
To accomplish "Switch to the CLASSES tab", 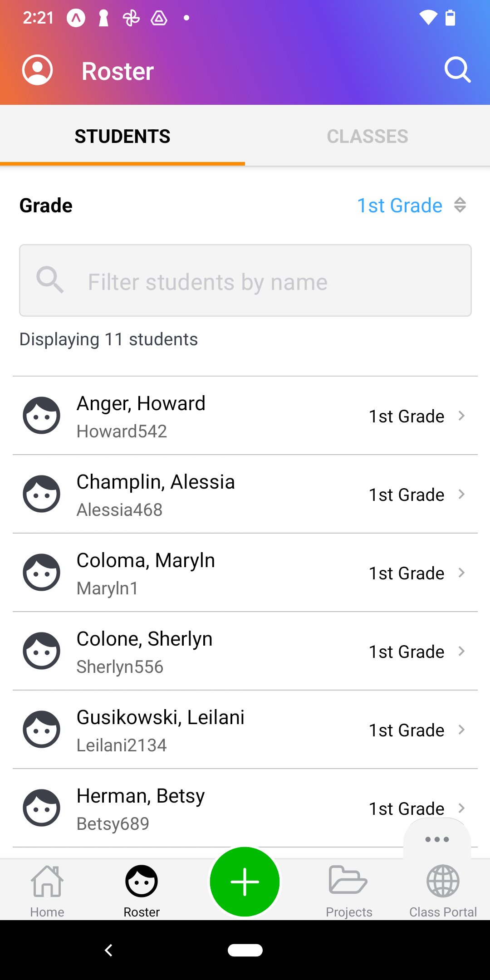I will pos(367,136).
